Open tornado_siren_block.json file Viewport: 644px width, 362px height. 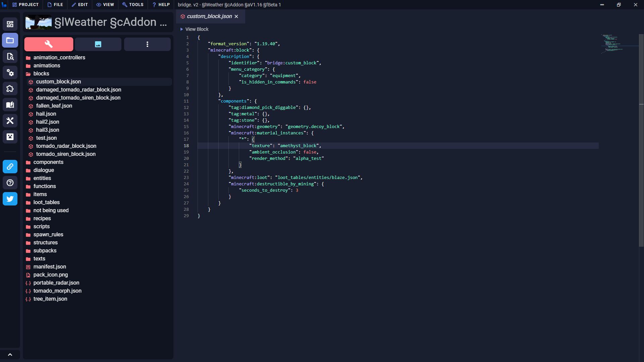pyautogui.click(x=66, y=154)
